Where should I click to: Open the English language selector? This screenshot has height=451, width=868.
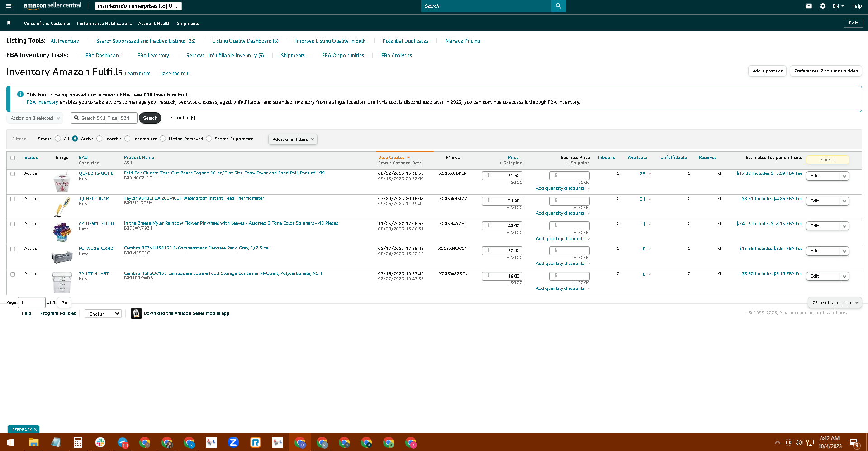103,314
